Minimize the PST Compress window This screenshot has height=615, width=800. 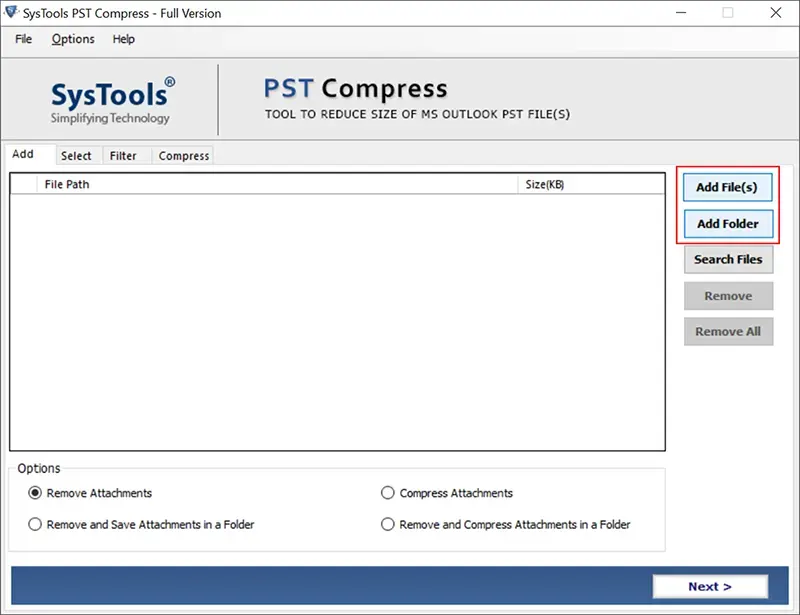pyautogui.click(x=681, y=13)
